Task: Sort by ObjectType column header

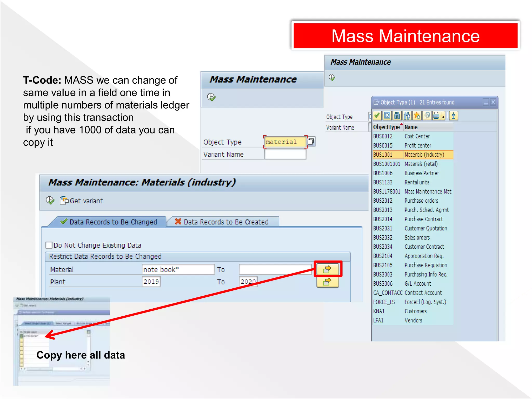Action: [x=388, y=127]
